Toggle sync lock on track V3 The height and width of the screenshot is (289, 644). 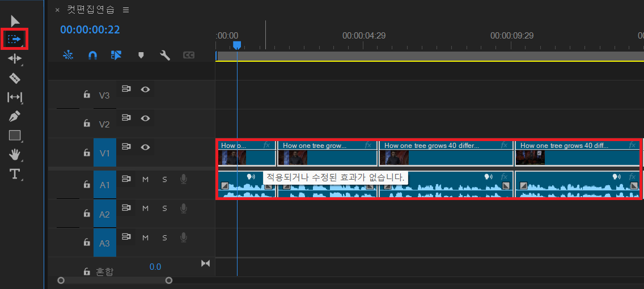pos(126,88)
